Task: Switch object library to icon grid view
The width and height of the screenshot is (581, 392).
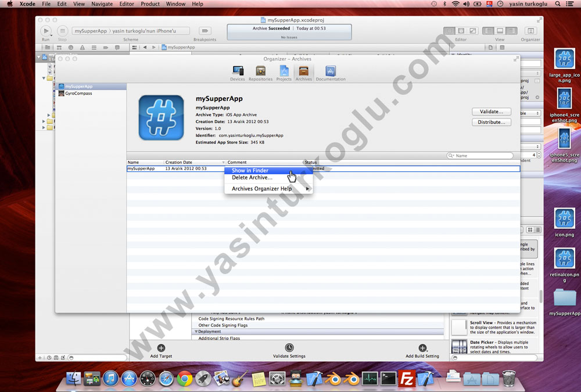Action: (x=530, y=230)
